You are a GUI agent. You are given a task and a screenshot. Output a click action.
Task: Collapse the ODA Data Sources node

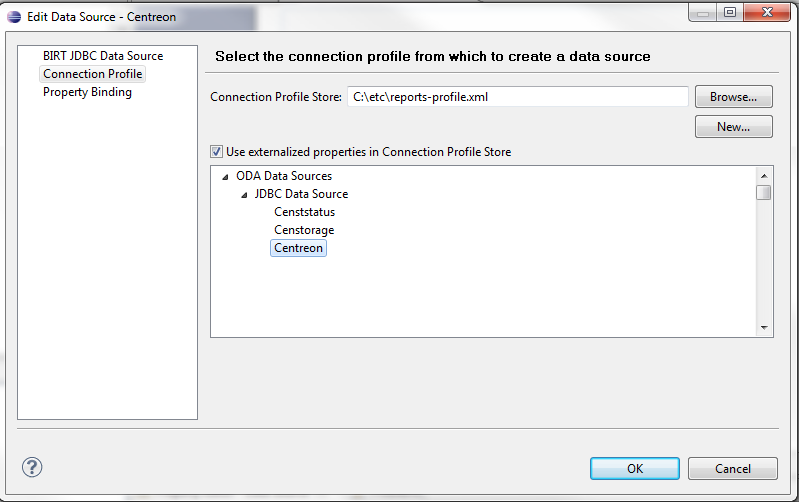(x=225, y=177)
